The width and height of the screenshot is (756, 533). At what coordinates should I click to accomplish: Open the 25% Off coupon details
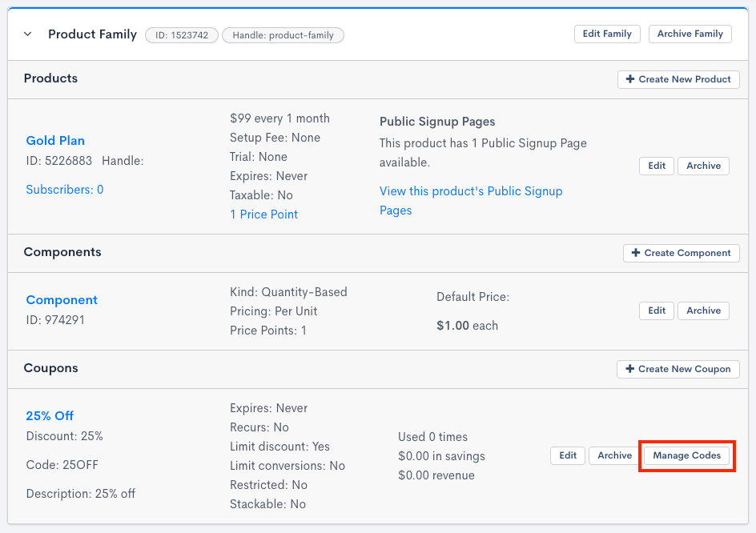click(x=49, y=415)
